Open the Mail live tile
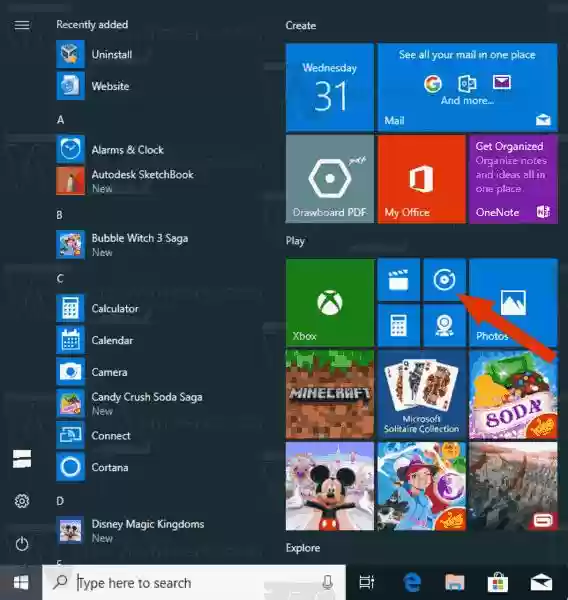 [467, 87]
